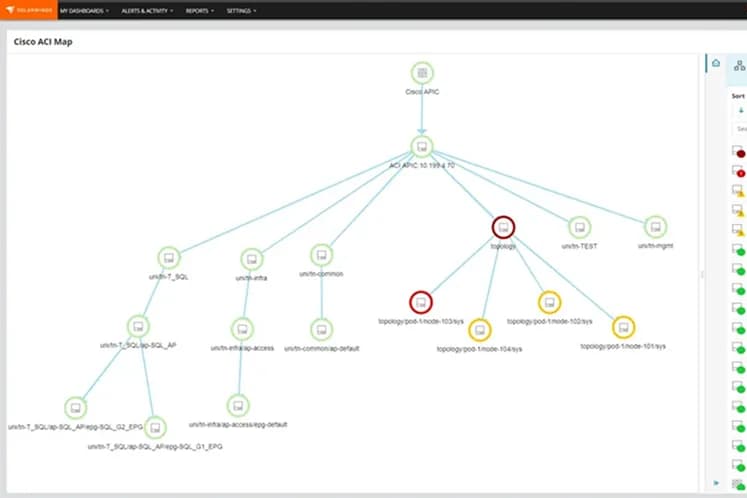Click the SolarWinds logo
The image size is (747, 498).
pyautogui.click(x=29, y=10)
